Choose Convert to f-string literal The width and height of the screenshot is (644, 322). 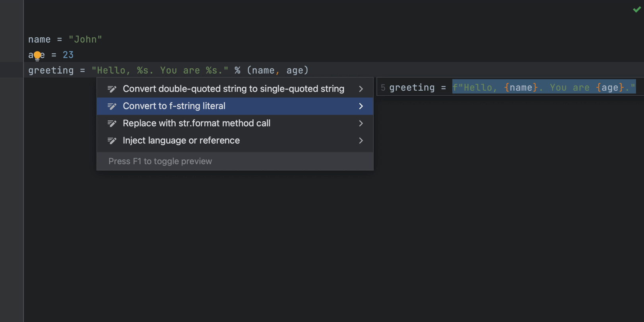(174, 106)
